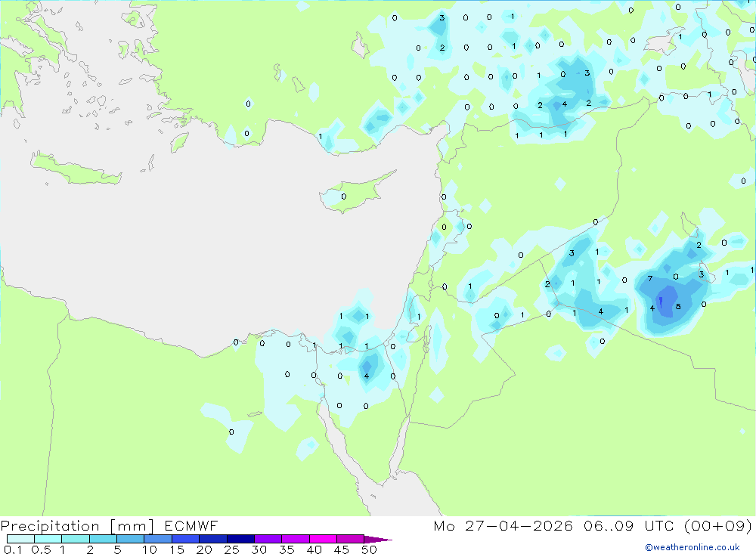Click the weekday abbreviation Mo
Image resolution: width=756 pixels, height=554 pixels.
[x=444, y=526]
